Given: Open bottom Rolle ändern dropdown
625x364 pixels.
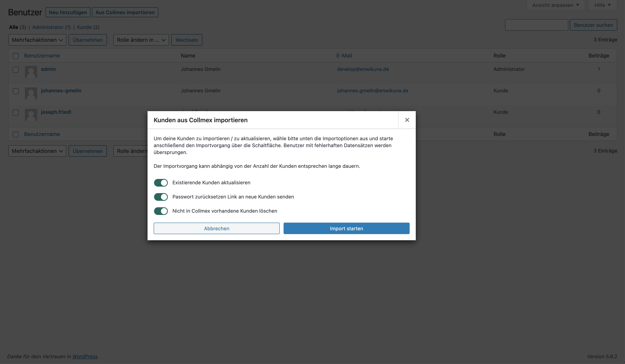Looking at the screenshot, I should [x=131, y=151].
